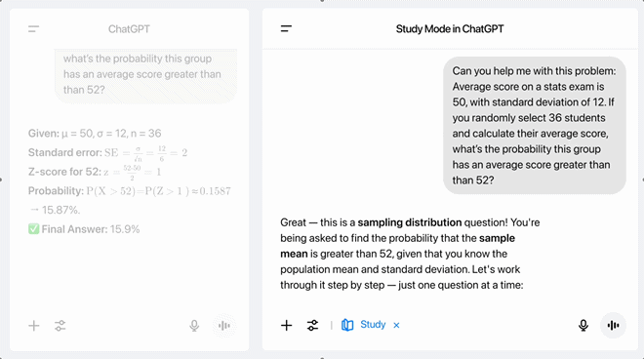The height and width of the screenshot is (359, 644).
Task: Toggle the Study mode label
Action: pyautogui.click(x=373, y=325)
